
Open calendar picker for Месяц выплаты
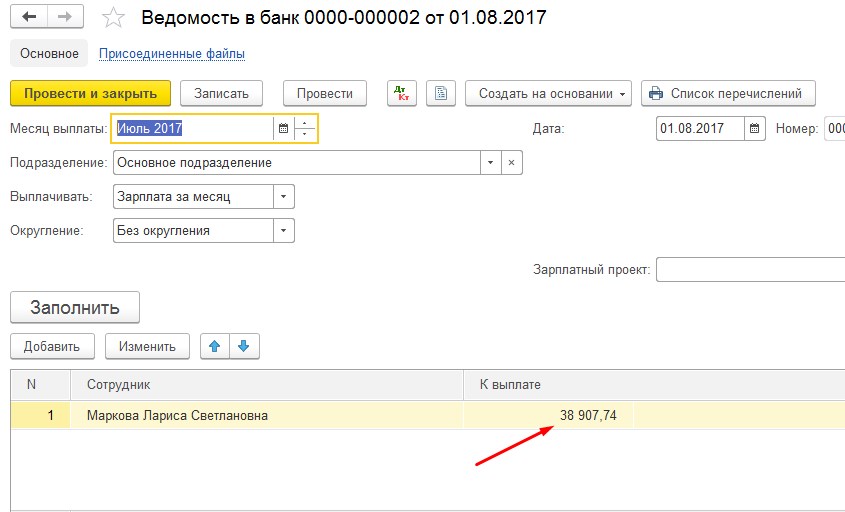(x=283, y=128)
